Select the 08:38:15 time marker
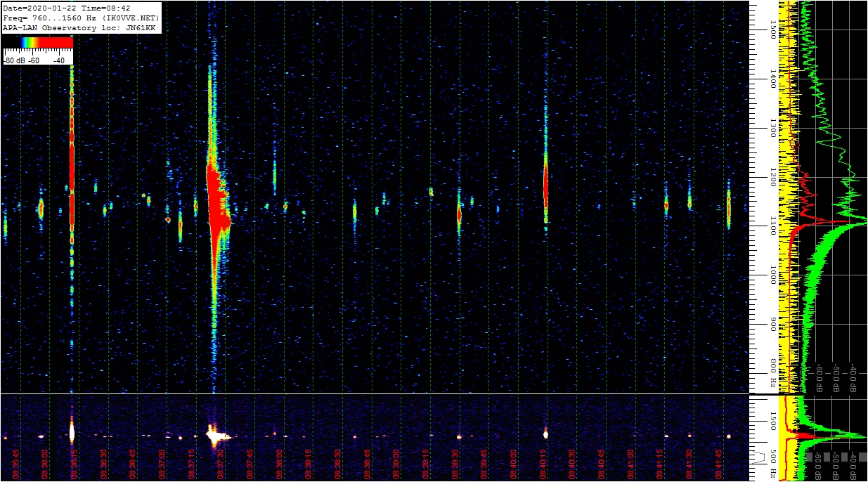 click(x=309, y=464)
